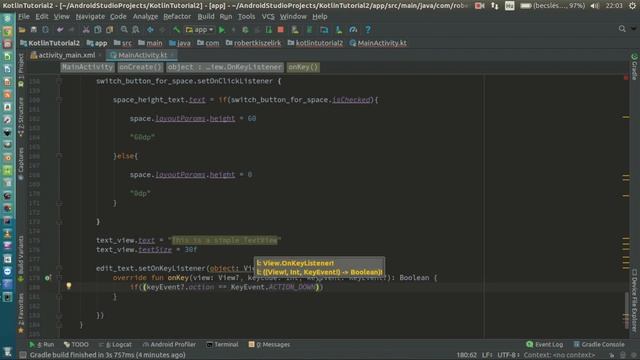Open Find using the magnifier toolbar icon
This screenshot has width=640, height=360.
pyautogui.click(x=124, y=30)
